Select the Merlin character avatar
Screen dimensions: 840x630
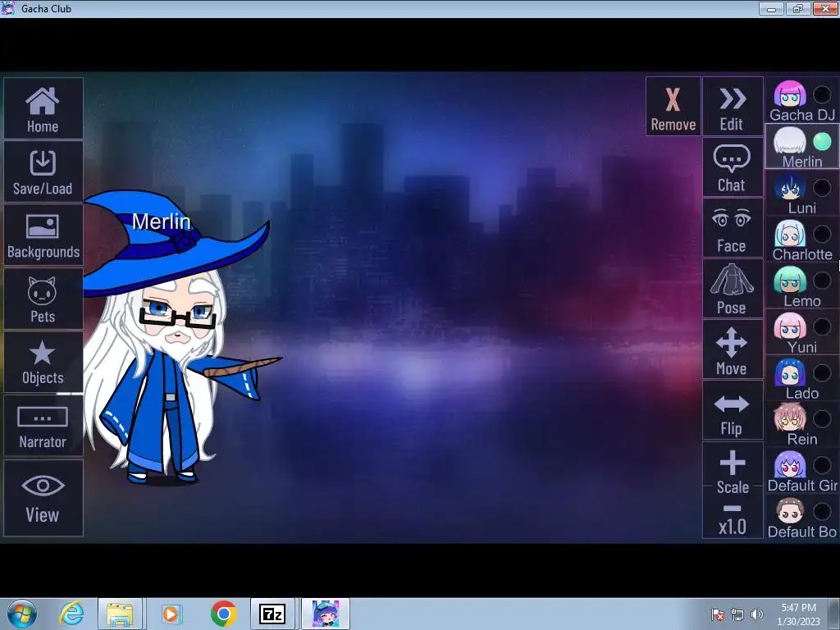[x=790, y=140]
